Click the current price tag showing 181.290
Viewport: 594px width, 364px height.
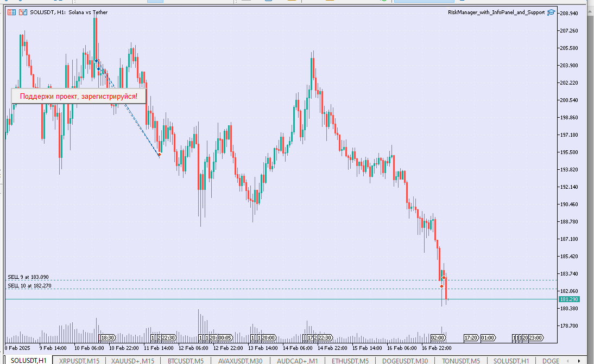[x=569, y=299]
